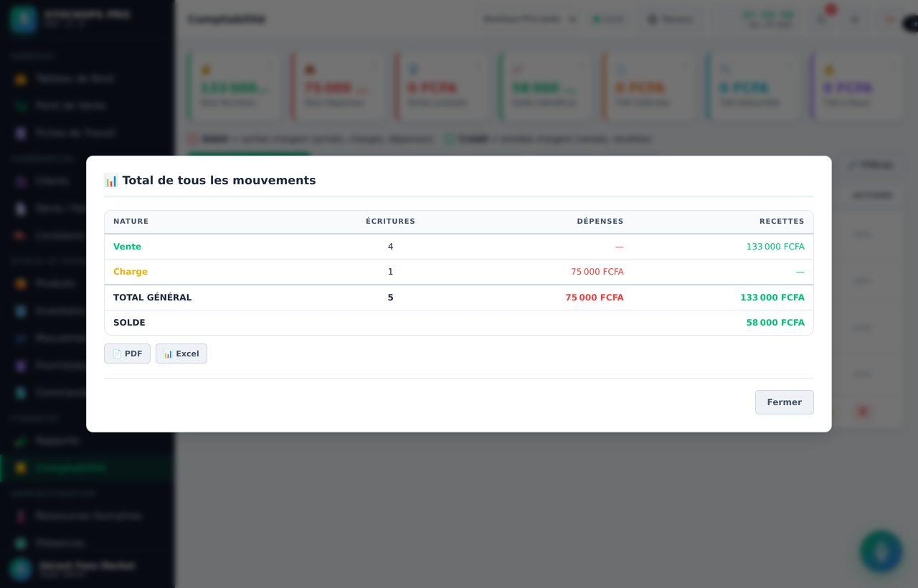Click the 133 000 FCFA value in Vente row
Viewport: 918px width, 588px height.
[775, 247]
